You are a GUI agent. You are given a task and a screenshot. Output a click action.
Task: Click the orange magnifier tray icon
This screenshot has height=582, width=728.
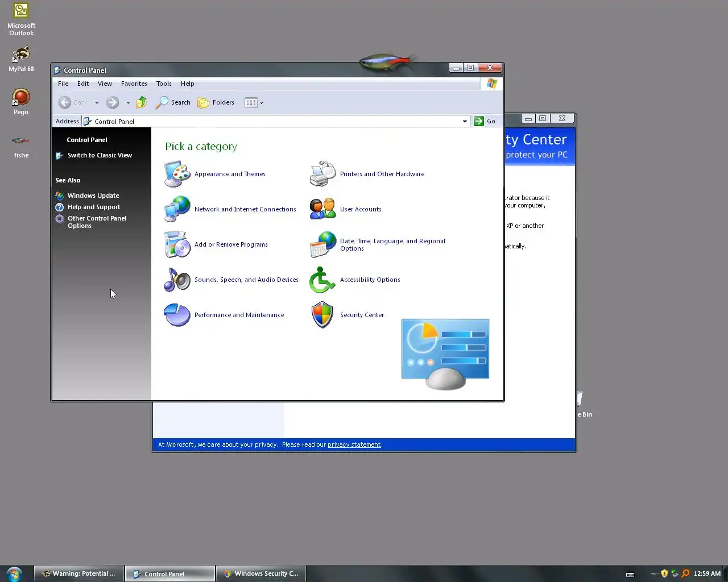tap(685, 573)
